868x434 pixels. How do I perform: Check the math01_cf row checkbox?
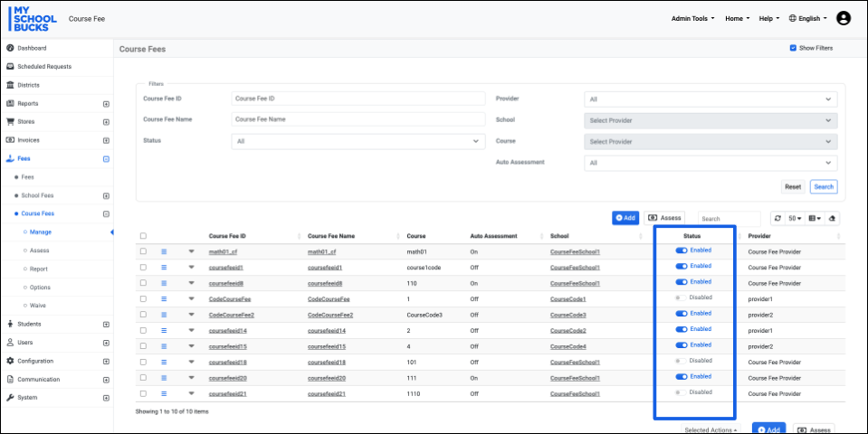click(x=143, y=251)
